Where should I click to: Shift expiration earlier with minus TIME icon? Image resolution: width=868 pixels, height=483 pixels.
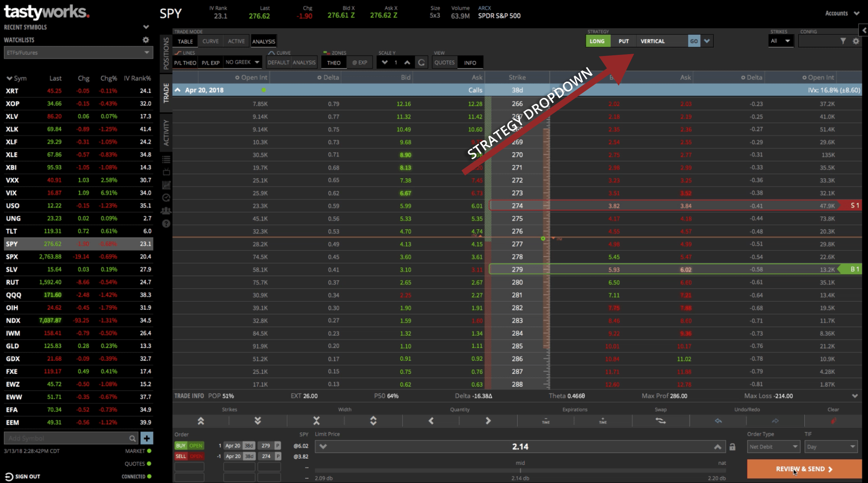pyautogui.click(x=546, y=421)
